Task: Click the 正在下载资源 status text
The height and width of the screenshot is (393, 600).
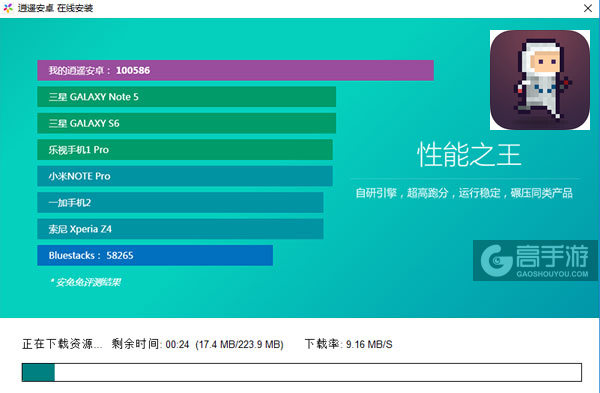Action: tap(62, 344)
